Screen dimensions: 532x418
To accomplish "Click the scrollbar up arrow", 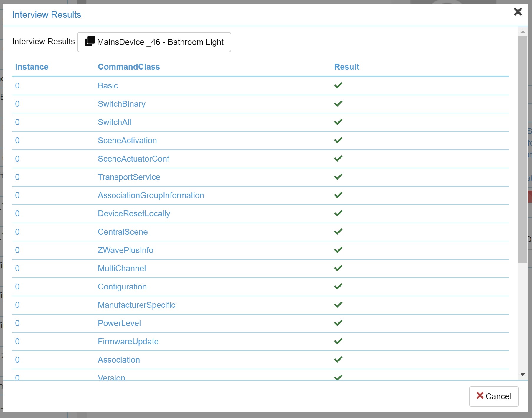I will click(523, 32).
